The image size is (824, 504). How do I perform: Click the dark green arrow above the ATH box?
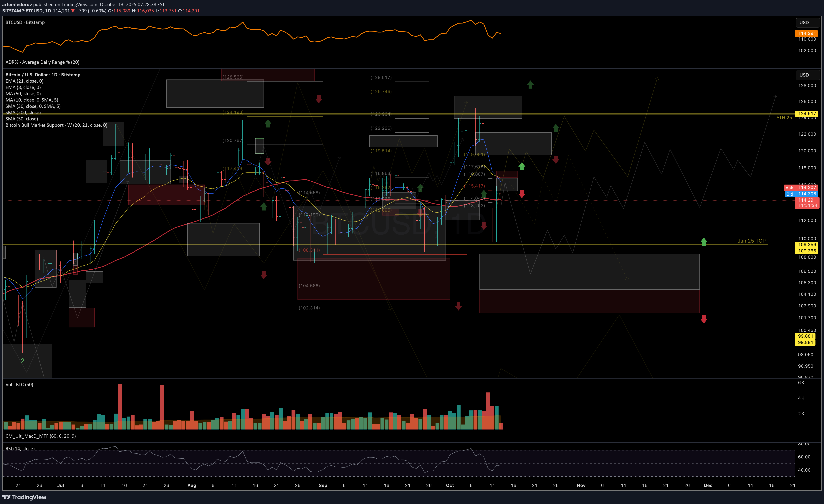pyautogui.click(x=530, y=85)
